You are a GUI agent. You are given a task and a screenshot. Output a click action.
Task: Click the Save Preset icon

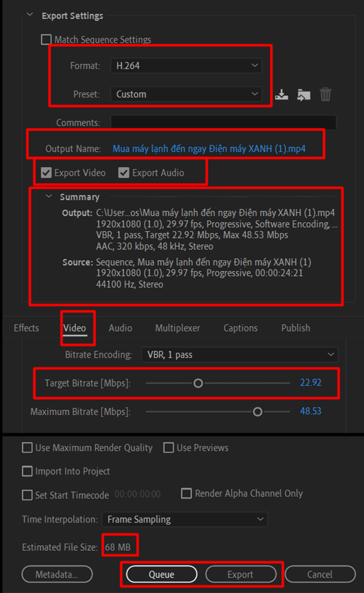pyautogui.click(x=282, y=94)
